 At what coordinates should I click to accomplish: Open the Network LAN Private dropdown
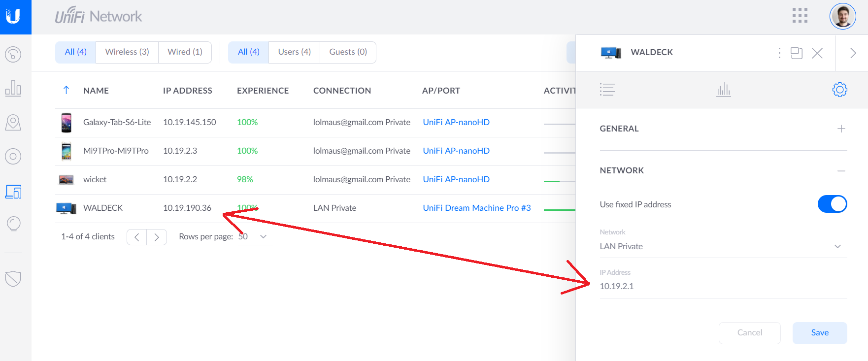coord(723,246)
